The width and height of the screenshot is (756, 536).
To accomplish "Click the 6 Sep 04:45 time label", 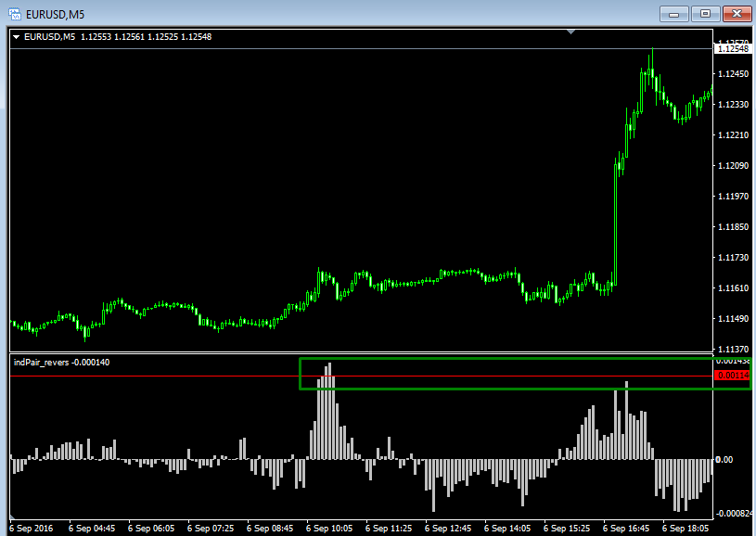I will (x=92, y=529).
